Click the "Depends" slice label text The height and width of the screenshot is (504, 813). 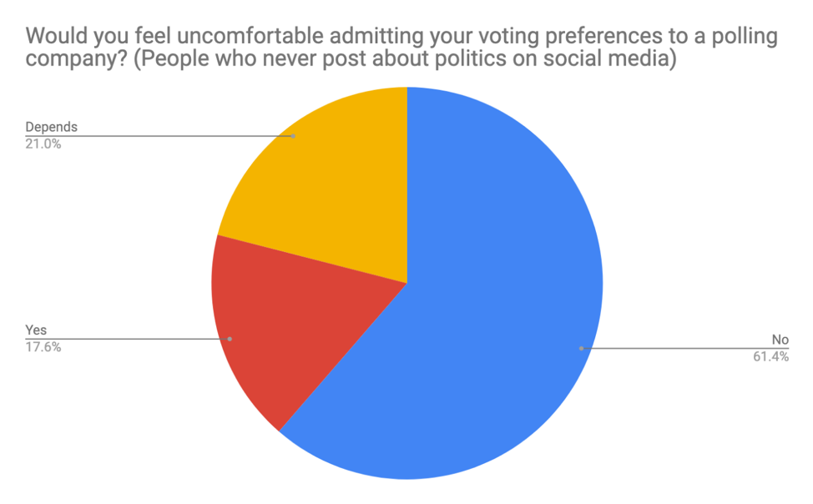click(51, 128)
